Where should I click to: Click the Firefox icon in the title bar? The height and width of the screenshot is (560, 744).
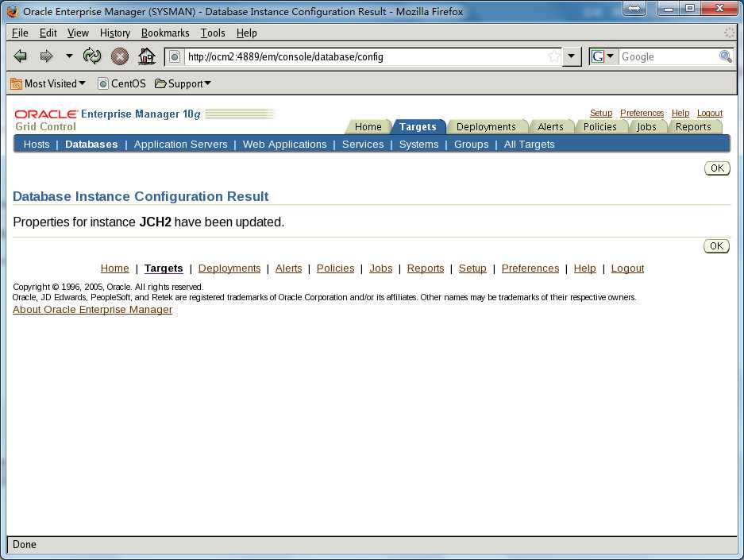13,11
